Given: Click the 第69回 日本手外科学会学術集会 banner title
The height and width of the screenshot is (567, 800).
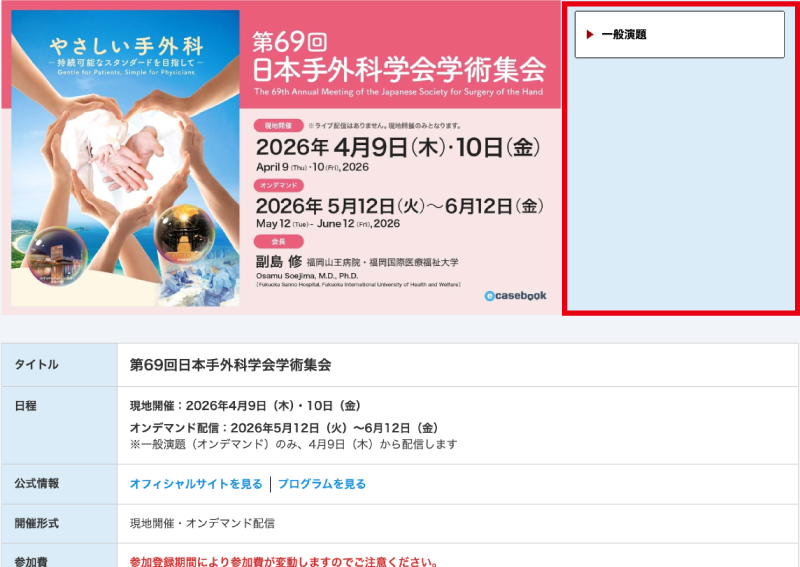Looking at the screenshot, I should [x=399, y=57].
